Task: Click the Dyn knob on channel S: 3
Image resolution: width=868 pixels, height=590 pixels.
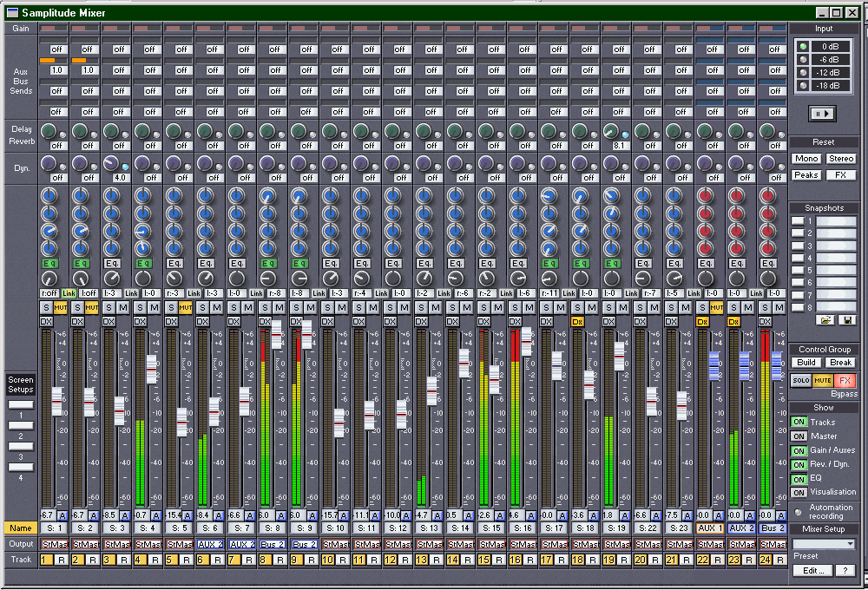Action: point(111,163)
